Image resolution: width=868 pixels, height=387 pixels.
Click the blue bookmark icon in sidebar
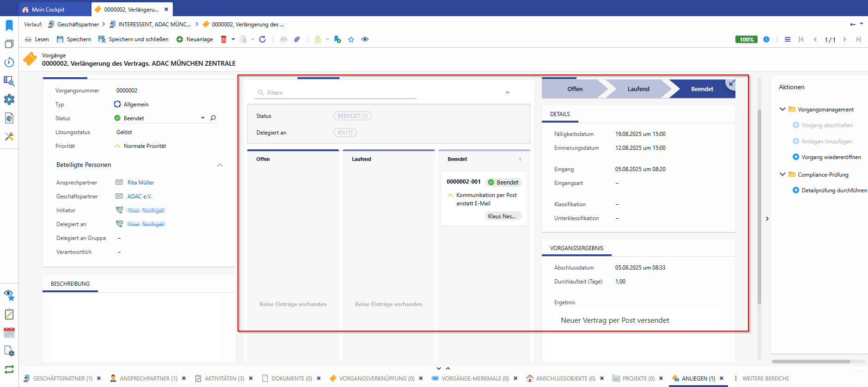click(9, 25)
